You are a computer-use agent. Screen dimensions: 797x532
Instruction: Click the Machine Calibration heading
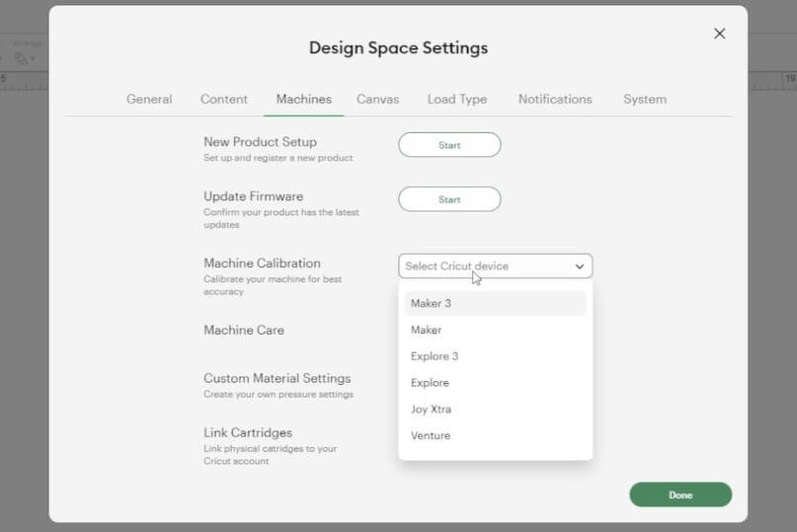click(262, 264)
